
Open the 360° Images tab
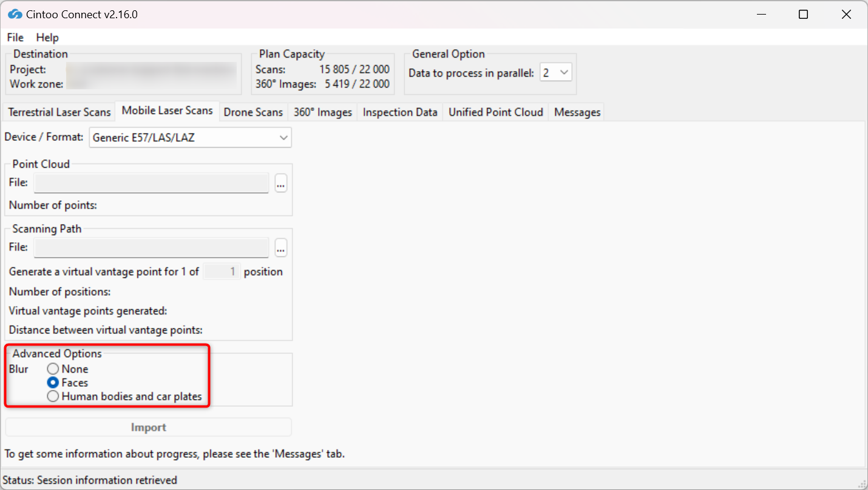tap(323, 112)
